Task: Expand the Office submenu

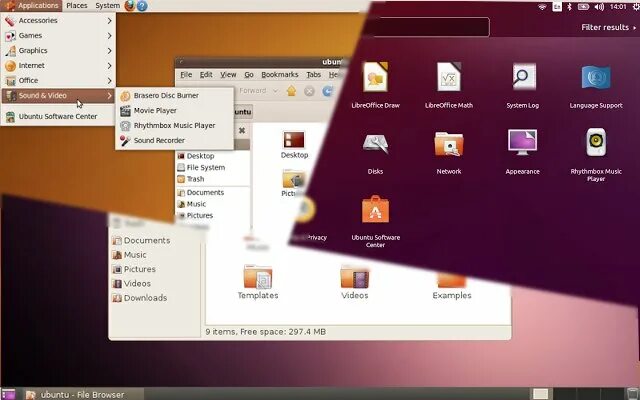Action: 58,80
